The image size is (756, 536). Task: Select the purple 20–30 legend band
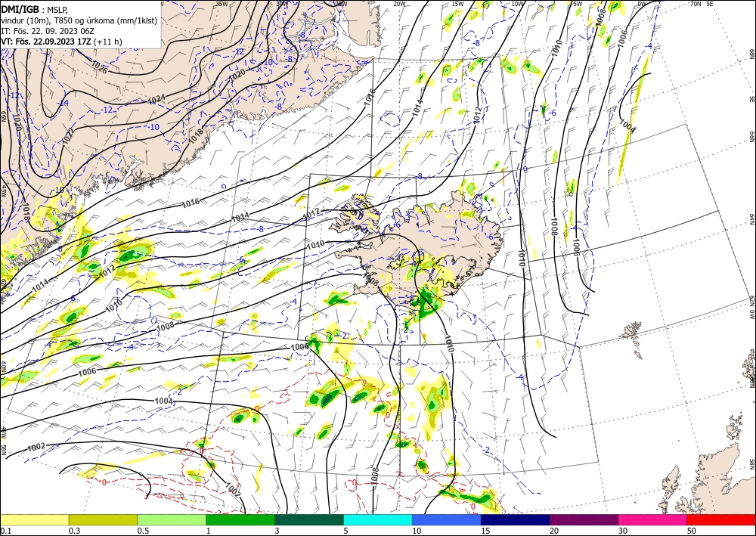pyautogui.click(x=584, y=519)
